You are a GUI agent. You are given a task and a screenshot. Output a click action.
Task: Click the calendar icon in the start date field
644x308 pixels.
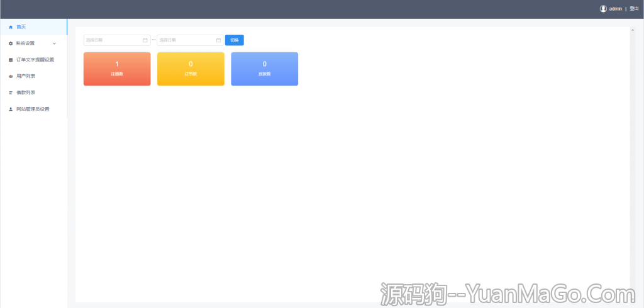pos(145,40)
